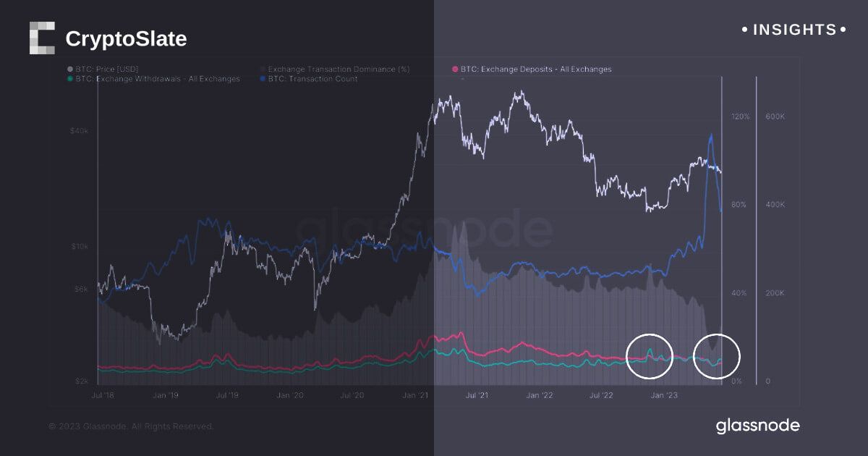The image size is (868, 456).
Task: Toggle the BTC: Transaction Count series label
Action: pyautogui.click(x=312, y=79)
